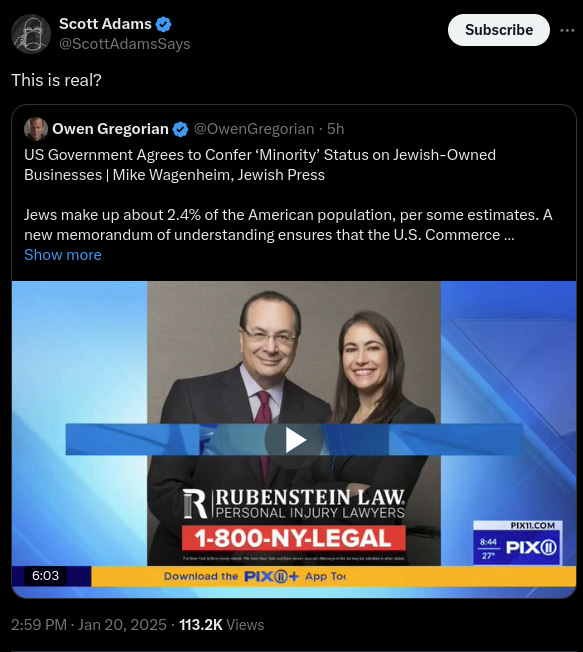
Task: Click the Owen Gregorian display name
Action: pyautogui.click(x=110, y=129)
